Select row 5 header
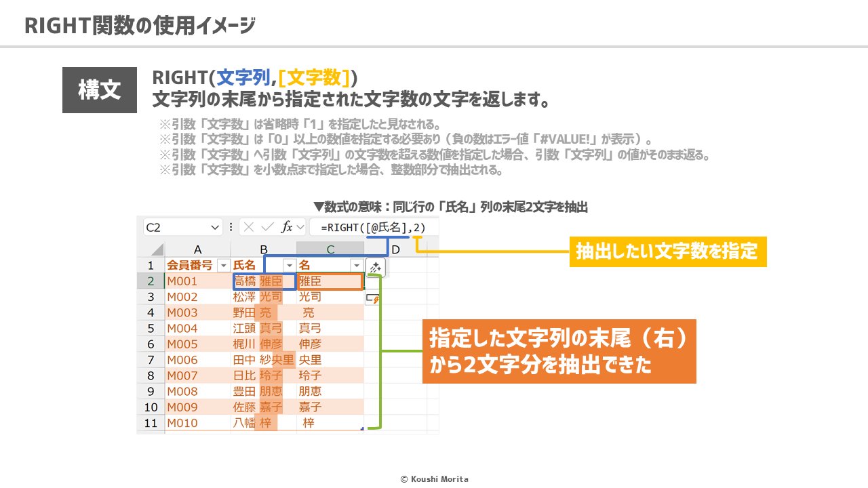868x488 pixels. coord(151,329)
